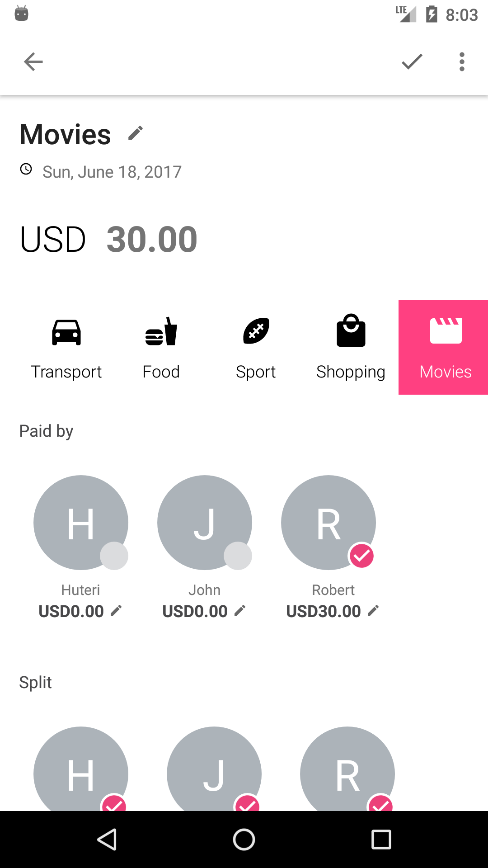Image resolution: width=488 pixels, height=868 pixels.
Task: Change the USD currency
Action: pyautogui.click(x=53, y=239)
